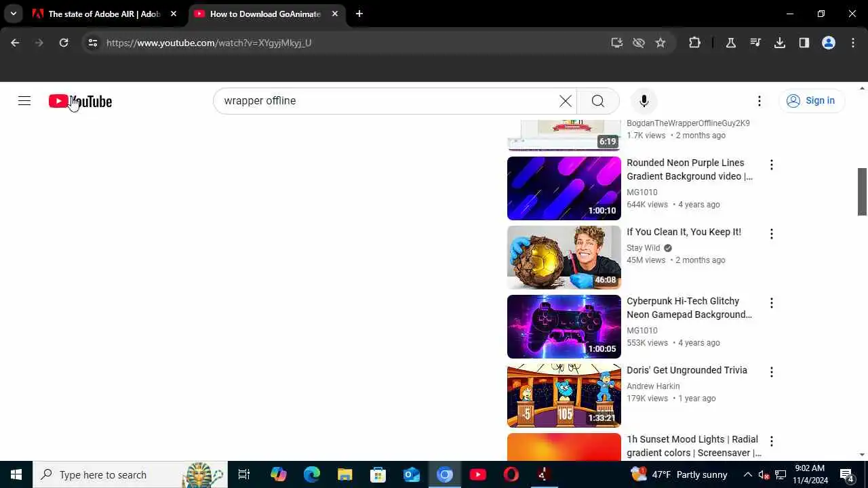The width and height of the screenshot is (868, 488).
Task: Click the Sign in button
Action: [811, 101]
